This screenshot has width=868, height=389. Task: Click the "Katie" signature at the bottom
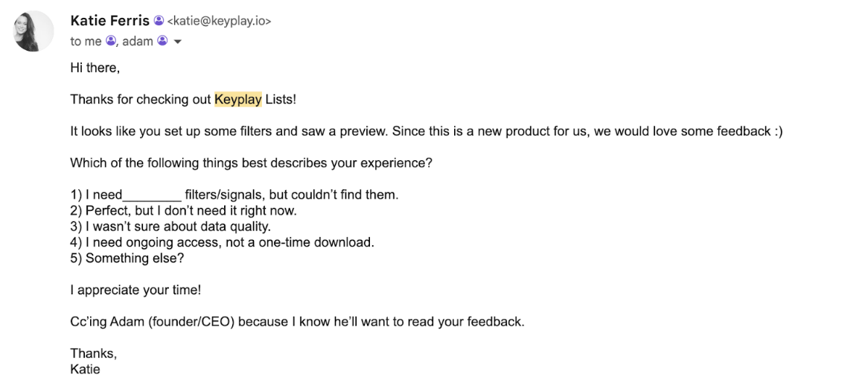click(x=85, y=369)
